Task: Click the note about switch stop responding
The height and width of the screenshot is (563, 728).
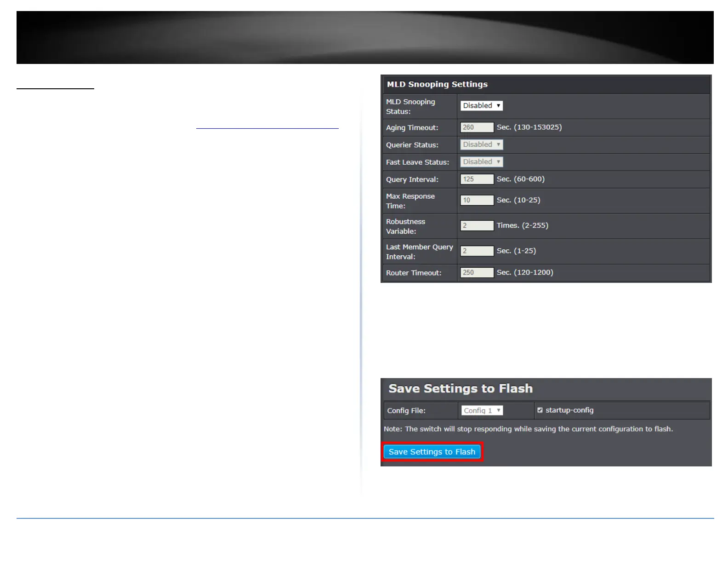Action: pyautogui.click(x=528, y=429)
